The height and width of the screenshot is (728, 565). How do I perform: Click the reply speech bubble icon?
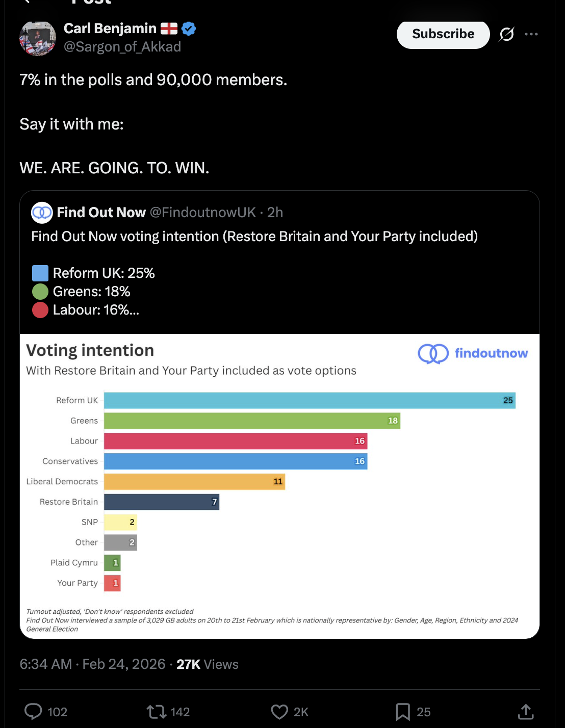[34, 711]
